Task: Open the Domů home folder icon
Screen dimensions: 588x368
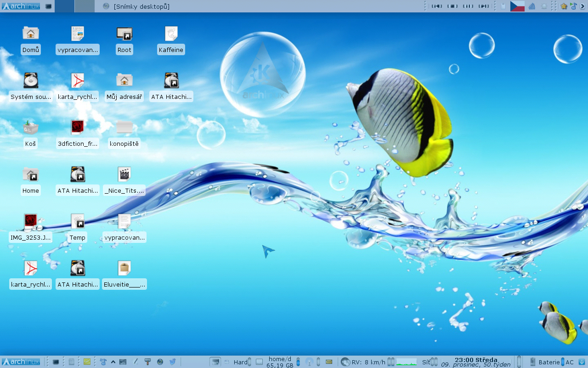Action: (x=30, y=34)
